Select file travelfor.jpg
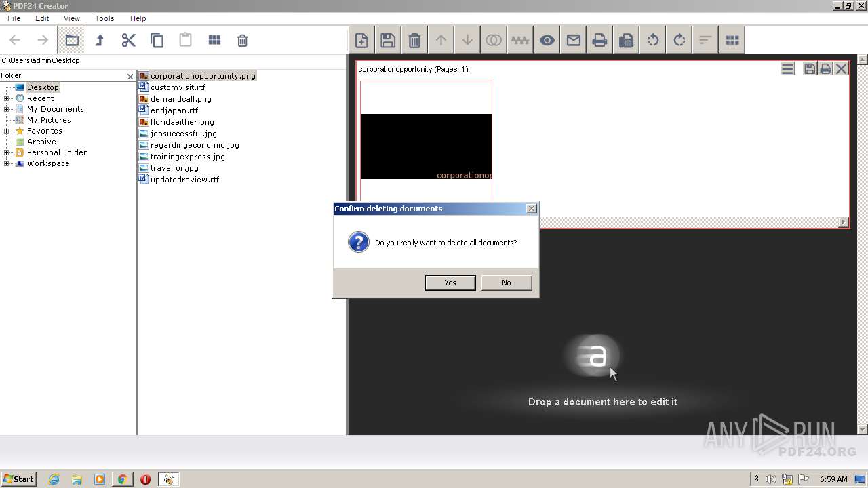Screen dimensions: 868x488 coord(174,168)
